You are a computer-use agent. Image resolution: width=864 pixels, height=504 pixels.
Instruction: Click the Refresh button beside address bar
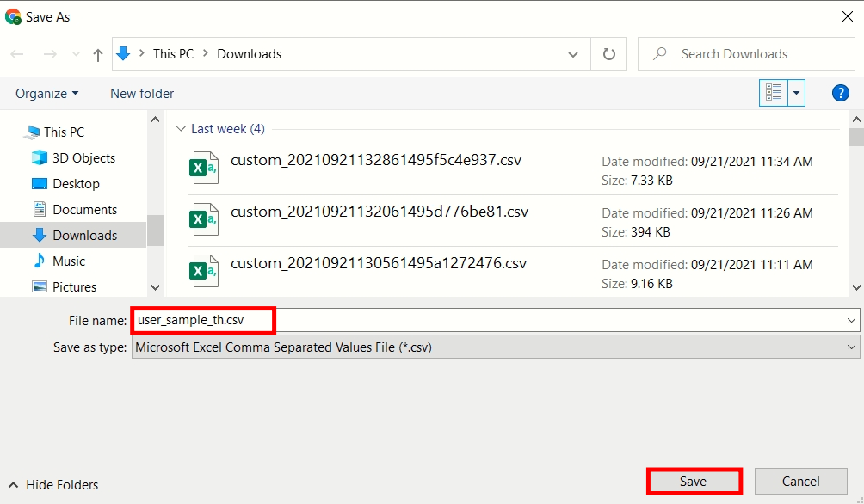point(609,54)
